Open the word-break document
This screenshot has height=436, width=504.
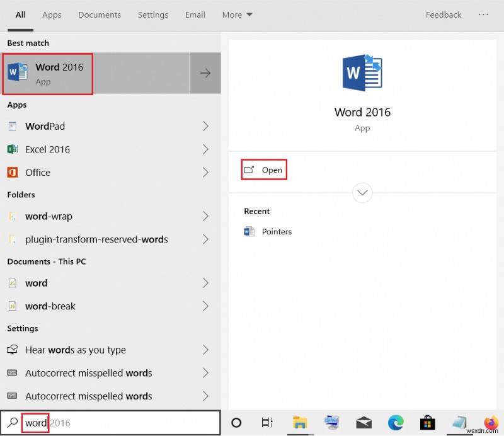click(x=44, y=306)
